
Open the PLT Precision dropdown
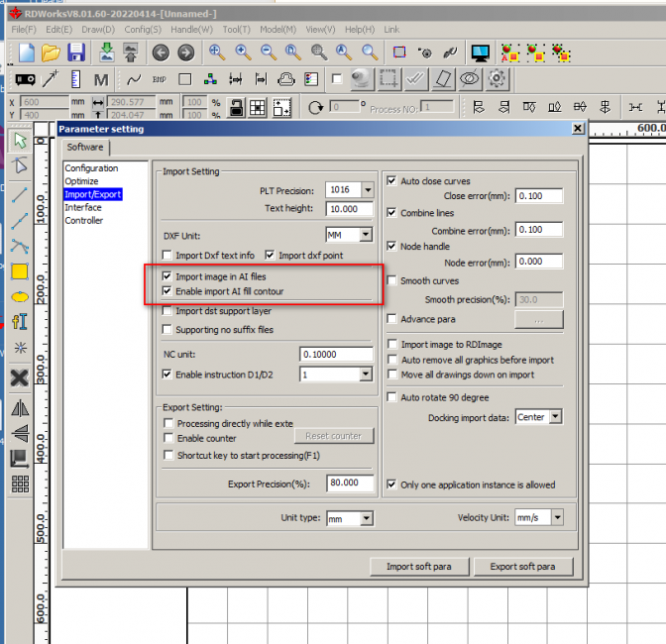point(366,190)
